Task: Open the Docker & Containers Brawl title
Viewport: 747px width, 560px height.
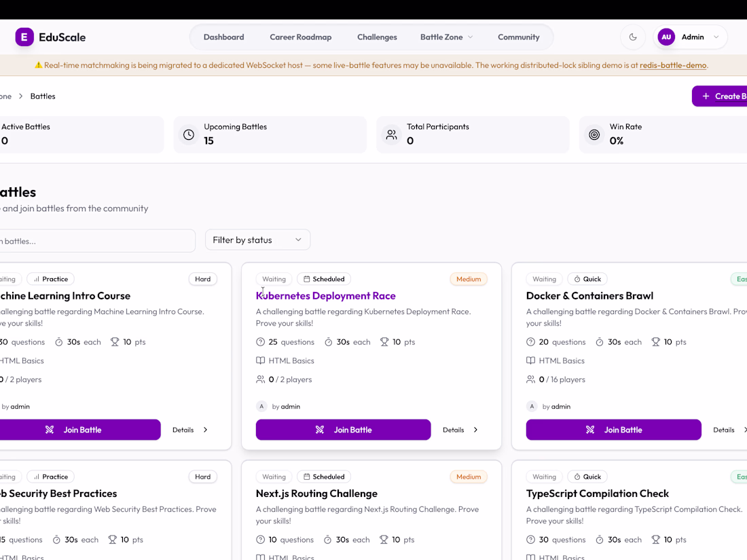Action: click(589, 296)
